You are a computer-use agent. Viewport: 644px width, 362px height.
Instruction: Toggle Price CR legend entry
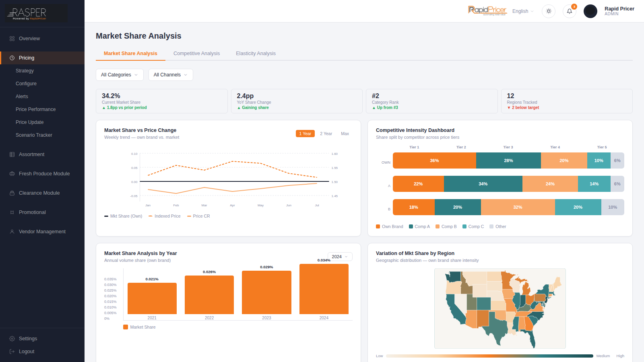tap(198, 216)
